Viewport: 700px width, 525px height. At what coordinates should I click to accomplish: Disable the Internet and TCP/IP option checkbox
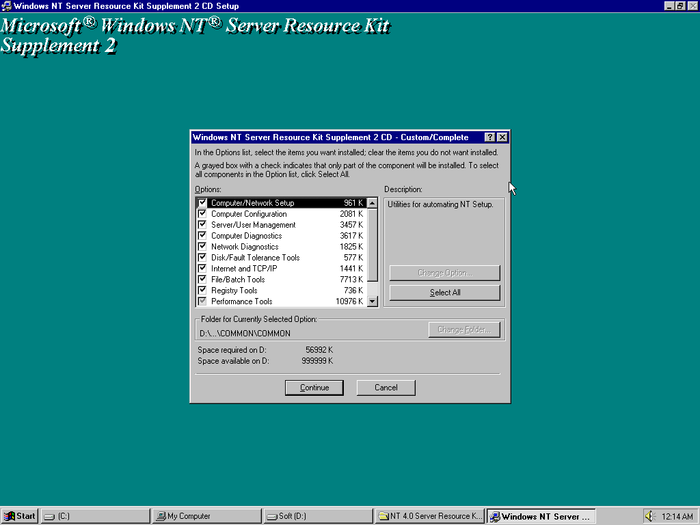tap(203, 269)
